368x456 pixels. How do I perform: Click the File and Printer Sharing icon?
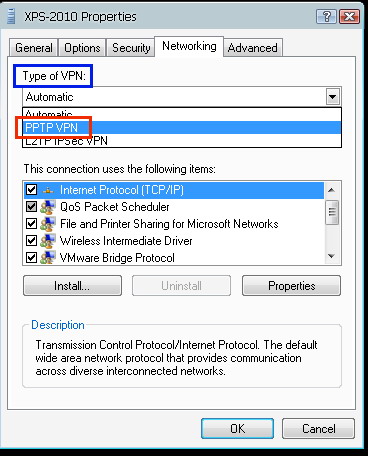click(48, 224)
